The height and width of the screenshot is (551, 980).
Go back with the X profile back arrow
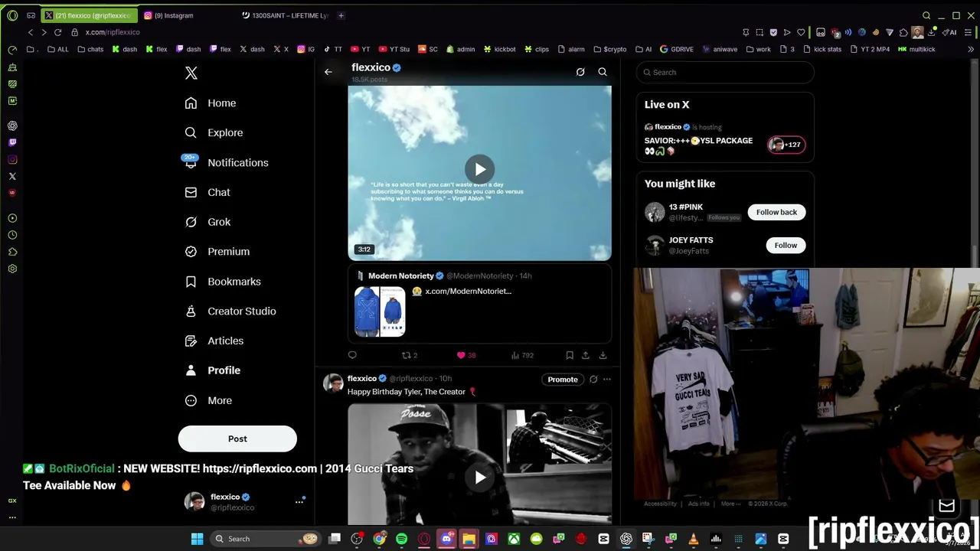pyautogui.click(x=328, y=72)
